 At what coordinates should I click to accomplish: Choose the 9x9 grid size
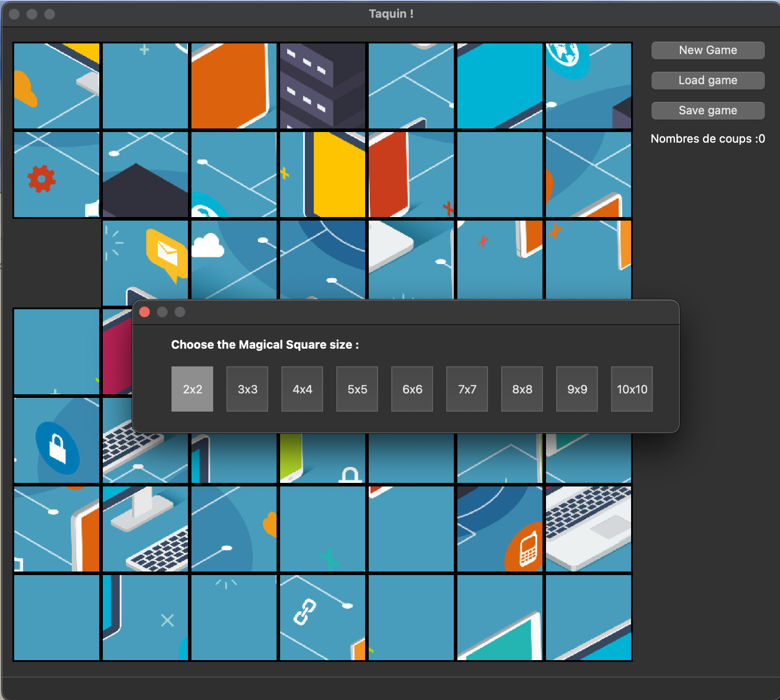(x=577, y=389)
